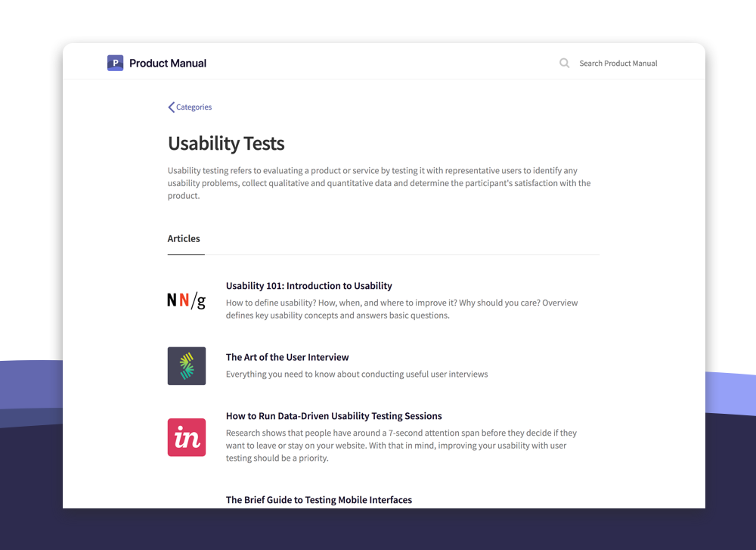
Task: Click the back chevron beside Categories
Action: click(171, 107)
